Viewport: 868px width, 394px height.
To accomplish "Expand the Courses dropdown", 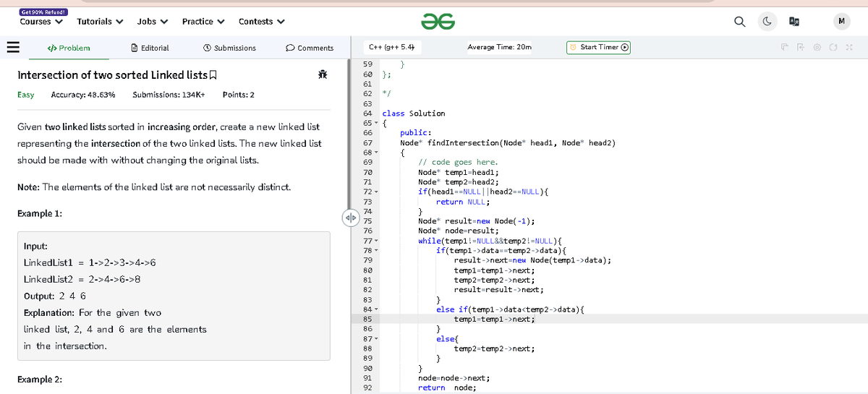I will (41, 22).
